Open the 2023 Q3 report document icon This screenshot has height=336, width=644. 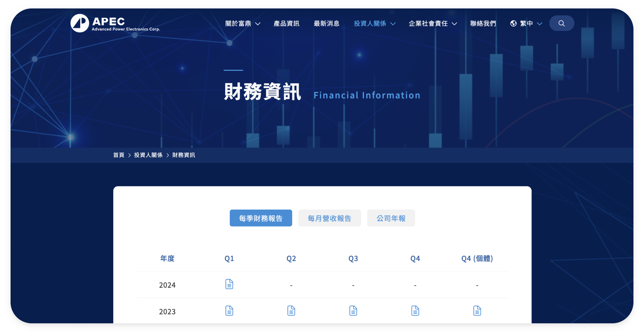coord(353,311)
